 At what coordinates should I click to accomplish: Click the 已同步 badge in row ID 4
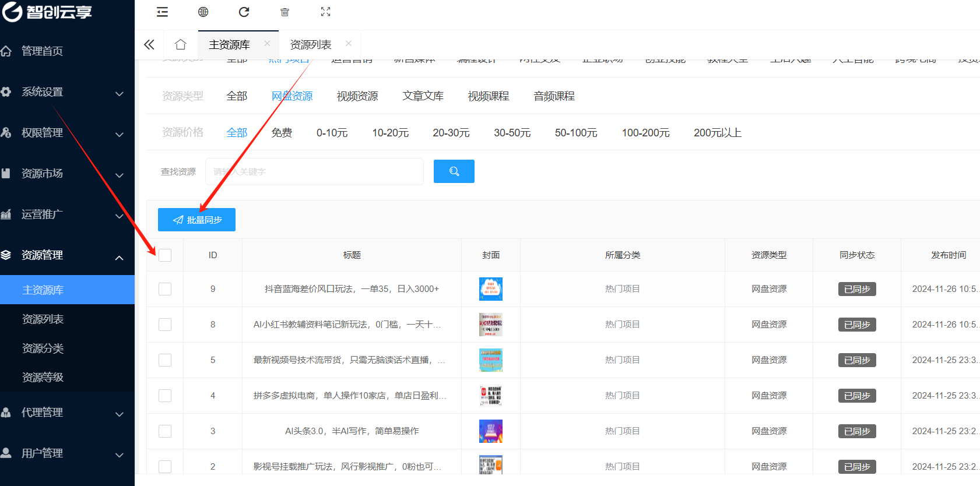click(857, 396)
